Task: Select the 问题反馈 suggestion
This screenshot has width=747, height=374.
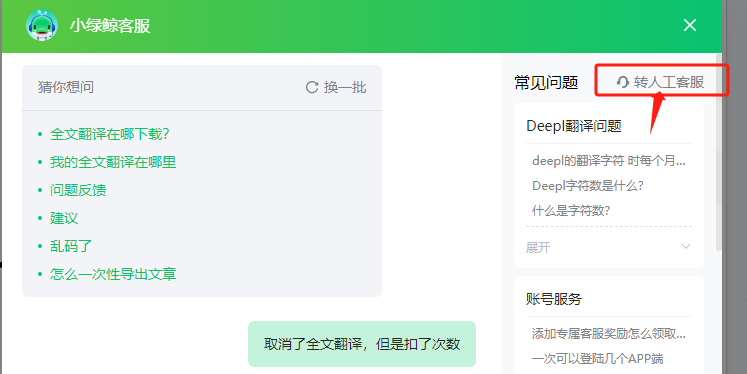Action: [78, 190]
